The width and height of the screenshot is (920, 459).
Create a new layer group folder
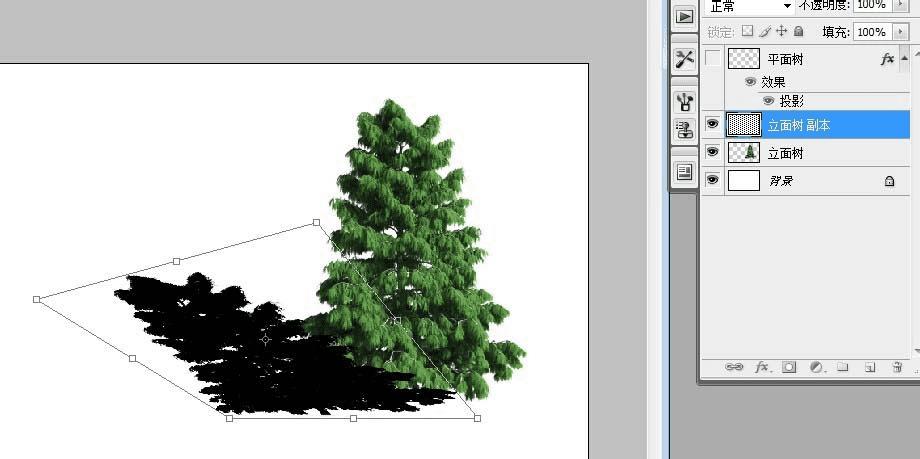[x=843, y=367]
